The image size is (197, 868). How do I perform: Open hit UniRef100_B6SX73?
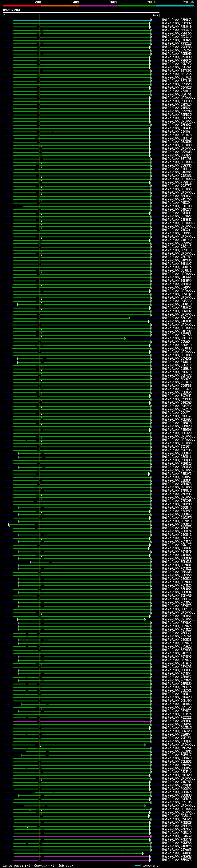point(177,30)
